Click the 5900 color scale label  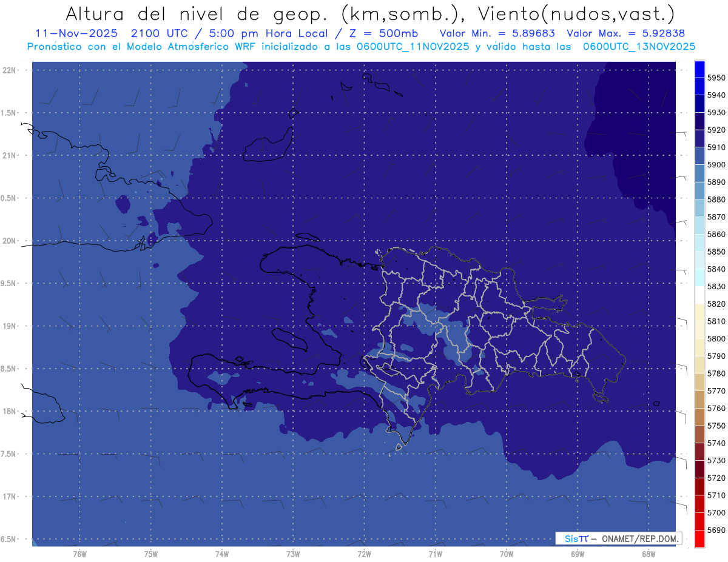tap(716, 164)
